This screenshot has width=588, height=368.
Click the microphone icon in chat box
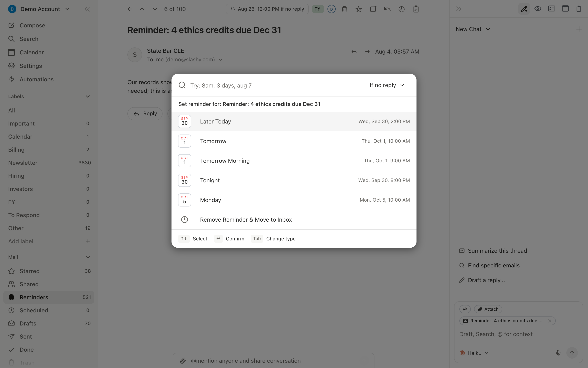tap(558, 353)
